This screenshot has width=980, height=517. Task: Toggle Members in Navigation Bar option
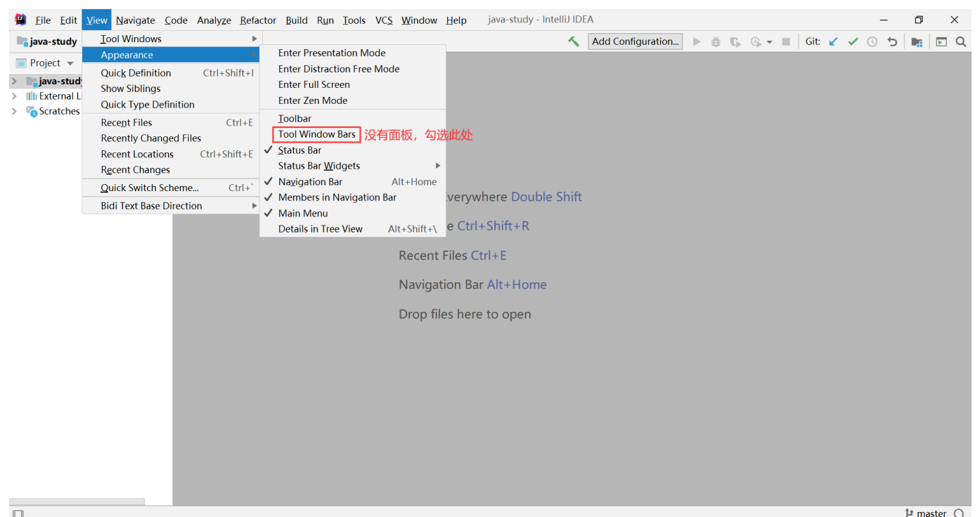353,197
